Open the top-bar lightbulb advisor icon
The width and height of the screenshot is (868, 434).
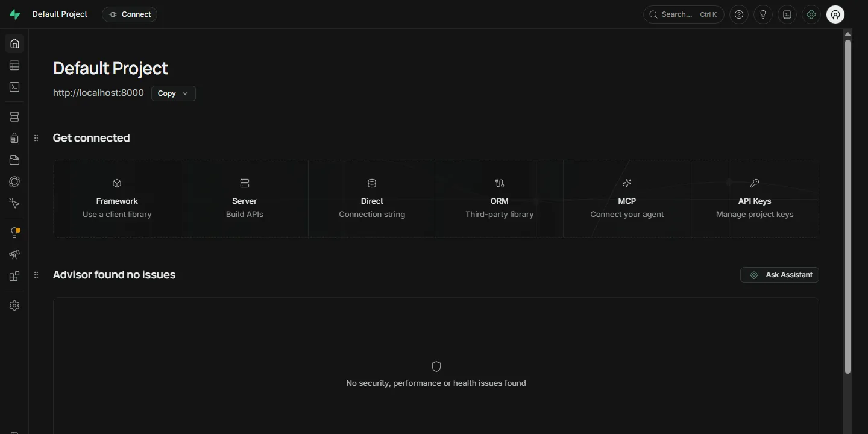pos(763,14)
